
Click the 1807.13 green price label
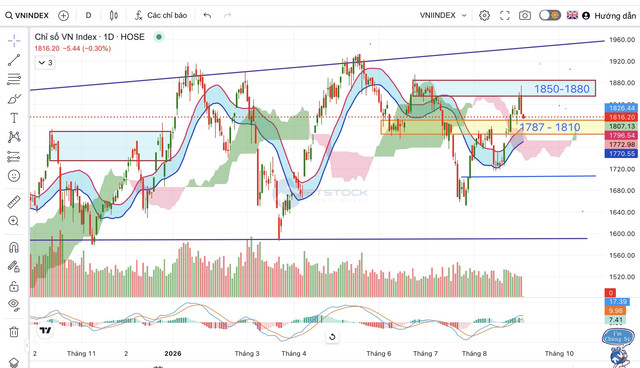622,126
